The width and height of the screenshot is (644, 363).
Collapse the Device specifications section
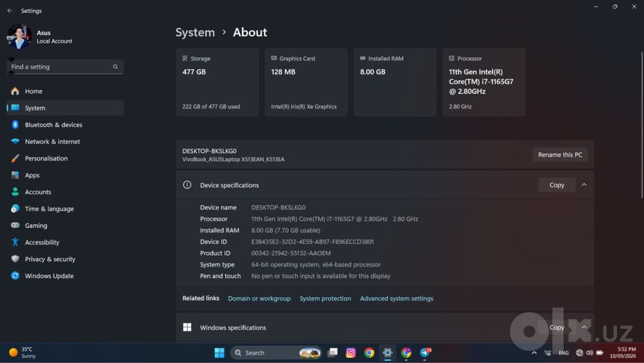click(x=584, y=185)
